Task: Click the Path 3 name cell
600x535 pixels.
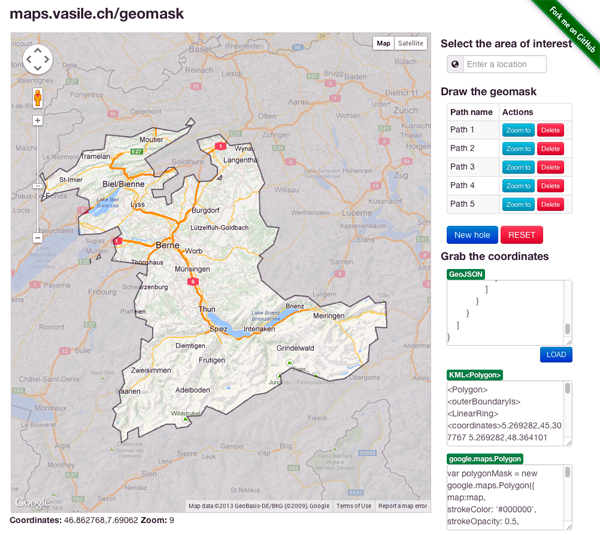Action: [x=473, y=167]
